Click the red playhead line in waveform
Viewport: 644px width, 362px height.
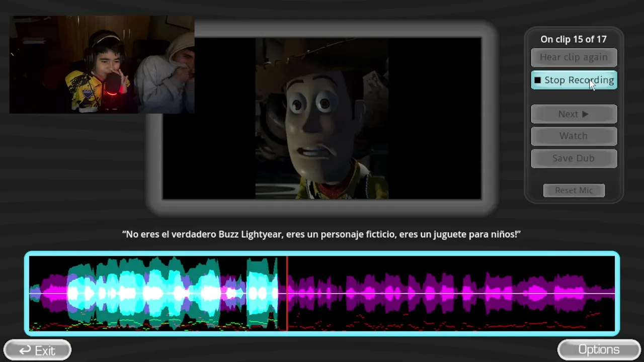pyautogui.click(x=287, y=293)
